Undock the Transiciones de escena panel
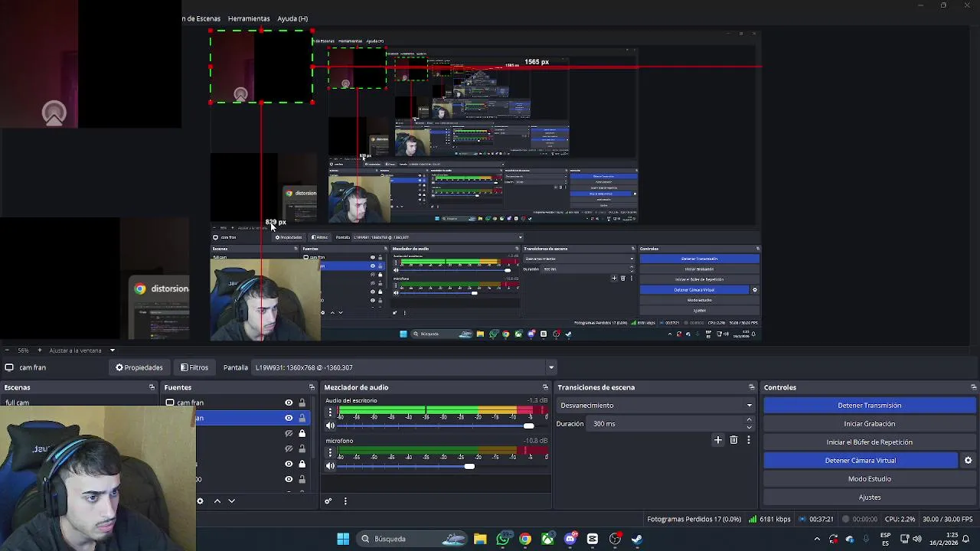The height and width of the screenshot is (551, 980). (752, 387)
